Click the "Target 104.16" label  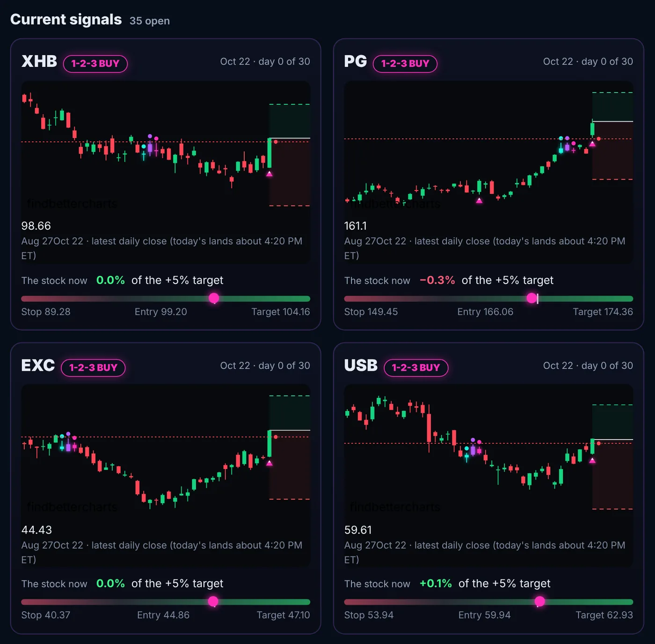(281, 312)
